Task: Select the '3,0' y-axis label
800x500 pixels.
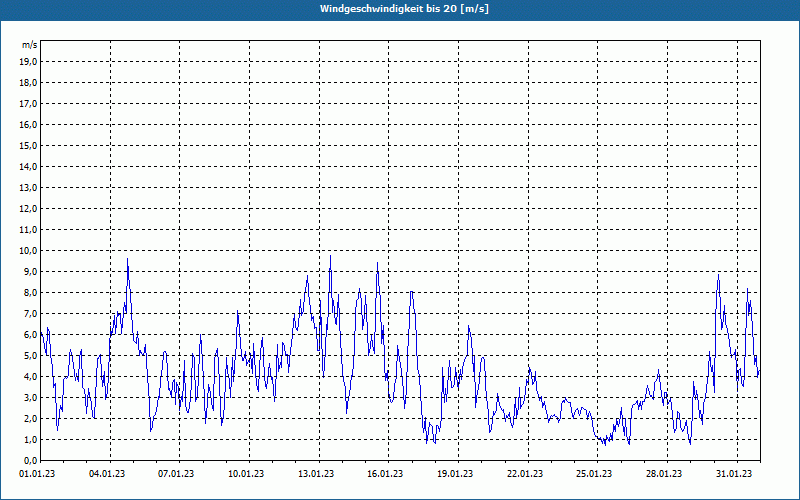Action: [x=30, y=397]
